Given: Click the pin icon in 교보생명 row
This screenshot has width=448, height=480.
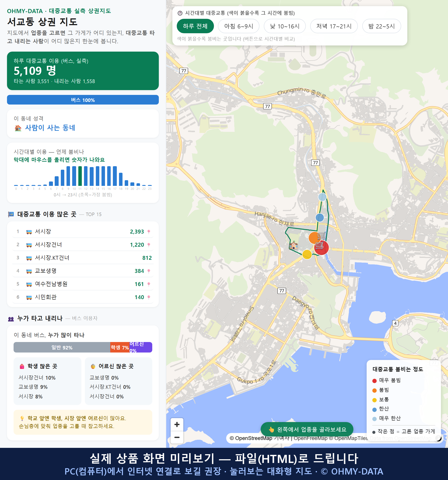Looking at the screenshot, I should point(149,271).
